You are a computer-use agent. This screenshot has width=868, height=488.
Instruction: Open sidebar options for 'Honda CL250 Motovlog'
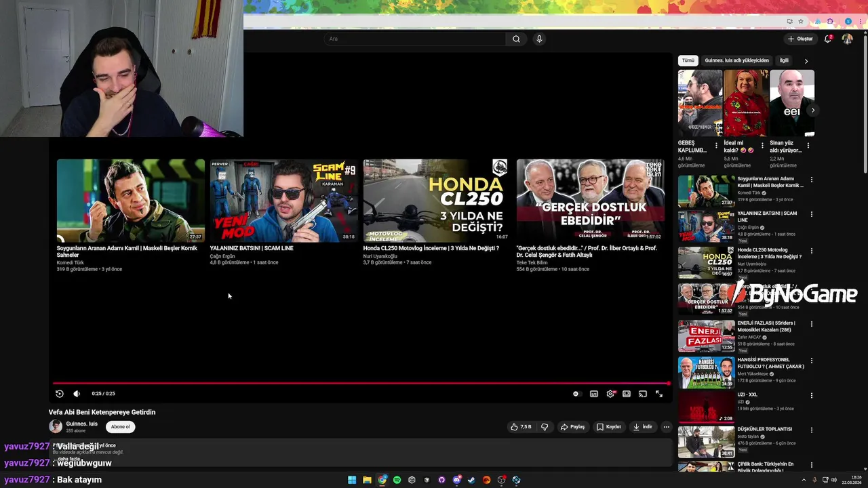coord(812,251)
